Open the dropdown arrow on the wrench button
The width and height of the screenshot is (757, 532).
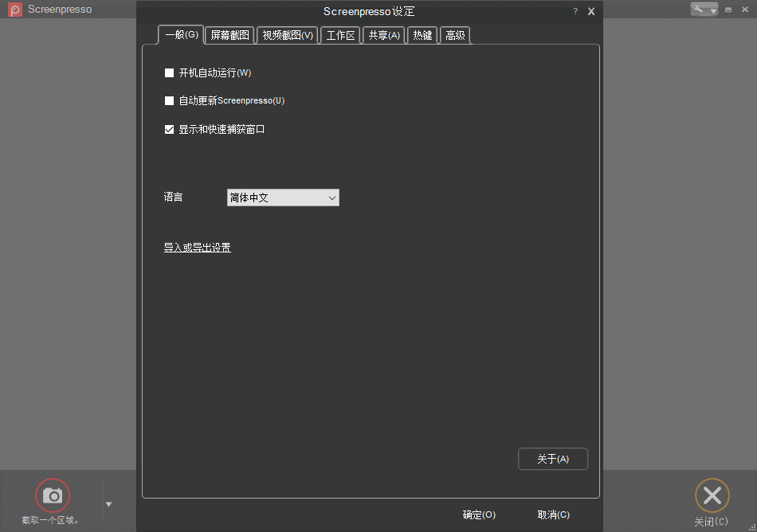click(x=714, y=10)
